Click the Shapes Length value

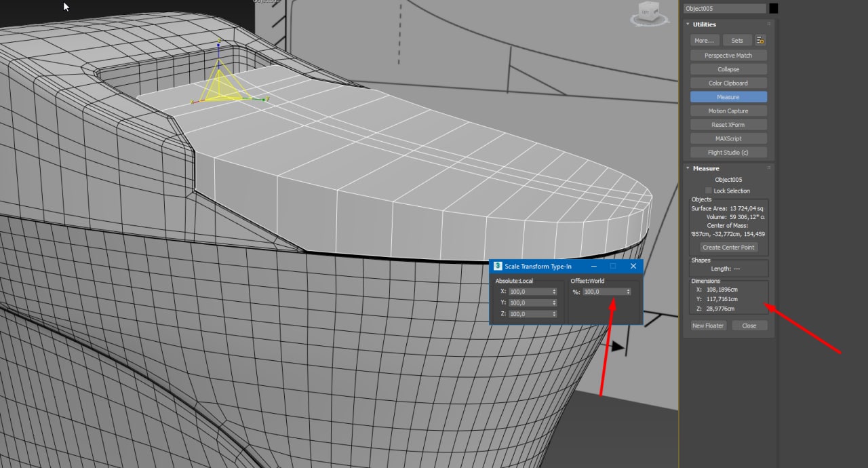[738, 269]
